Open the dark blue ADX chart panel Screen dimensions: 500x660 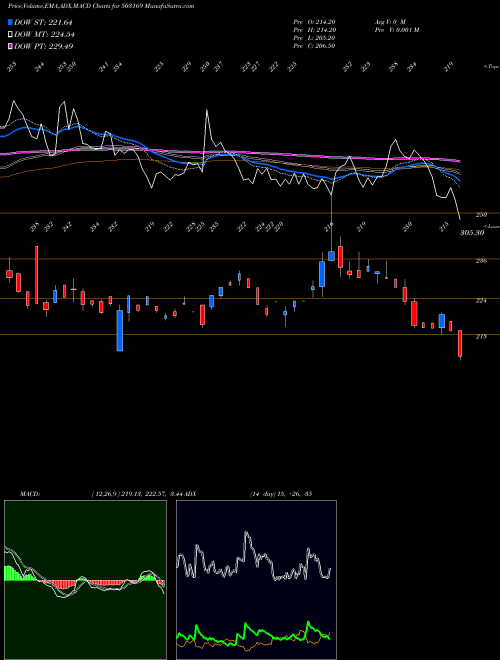[x=256, y=580]
